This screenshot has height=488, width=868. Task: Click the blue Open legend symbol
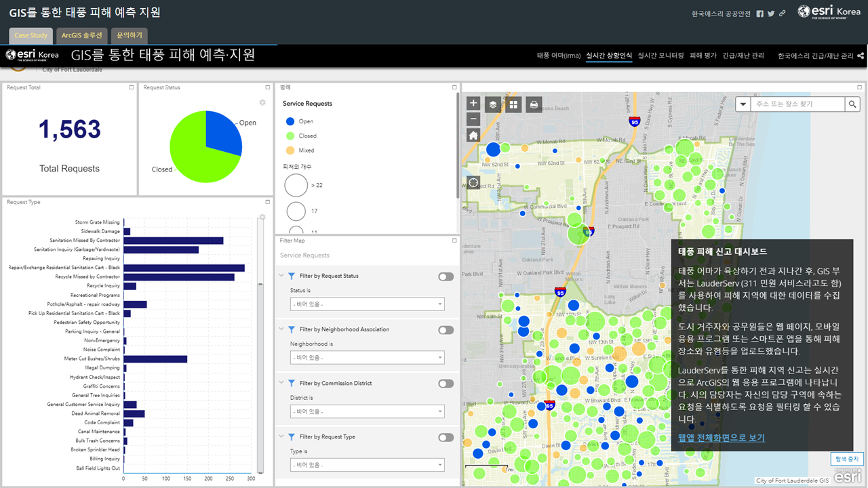pyautogui.click(x=290, y=121)
